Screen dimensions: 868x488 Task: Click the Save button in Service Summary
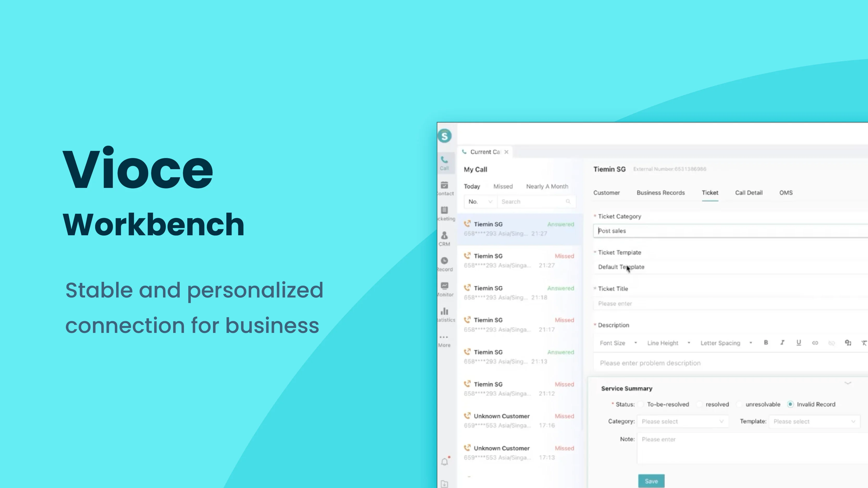(x=651, y=481)
